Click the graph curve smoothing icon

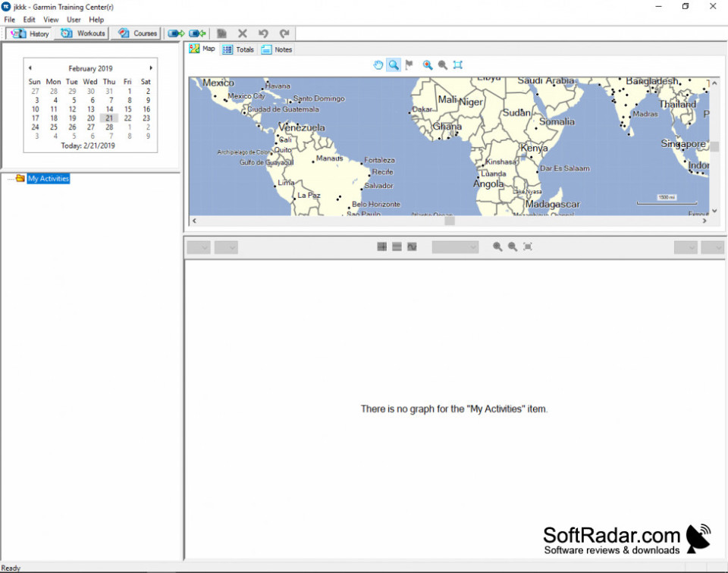click(x=412, y=247)
